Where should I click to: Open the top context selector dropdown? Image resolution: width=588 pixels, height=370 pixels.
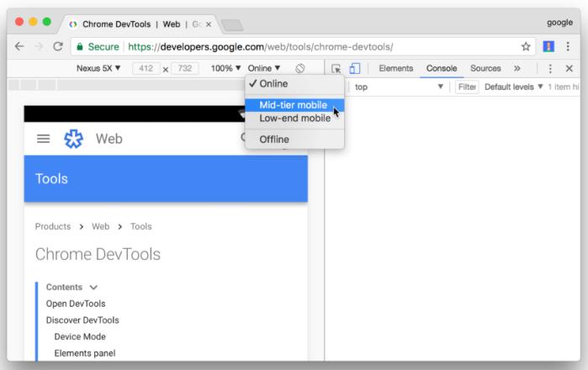399,87
